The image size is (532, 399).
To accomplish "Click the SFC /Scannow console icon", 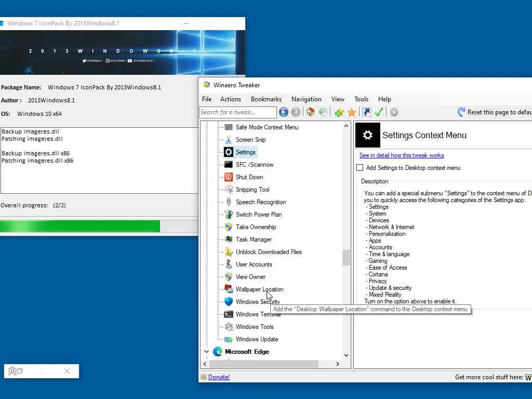I will pos(229,165).
